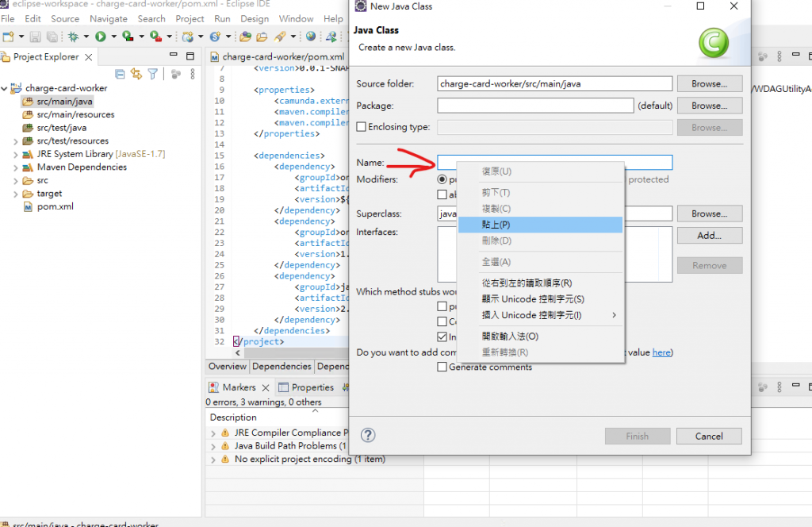Expand the src folder node

point(16,181)
